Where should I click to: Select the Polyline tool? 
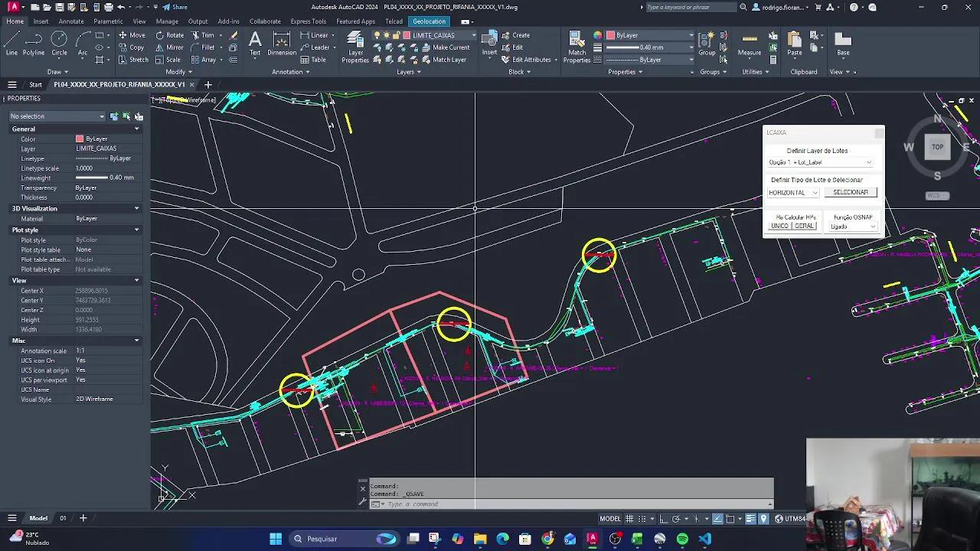34,43
